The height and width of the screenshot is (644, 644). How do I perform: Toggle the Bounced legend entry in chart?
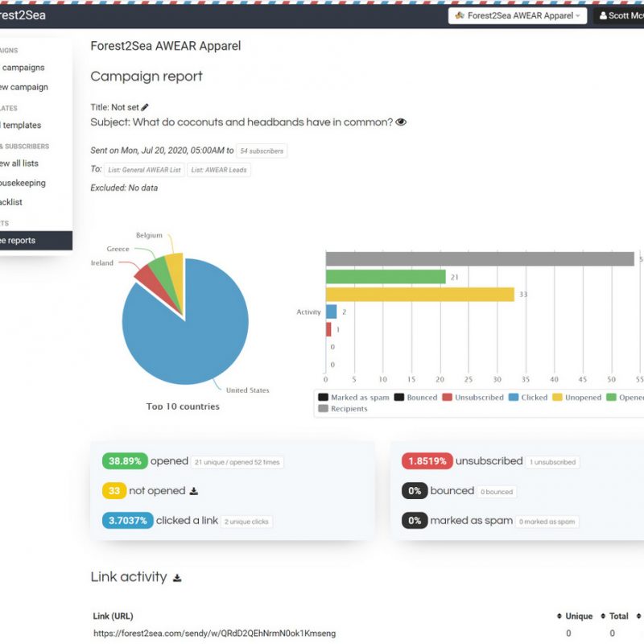[416, 397]
